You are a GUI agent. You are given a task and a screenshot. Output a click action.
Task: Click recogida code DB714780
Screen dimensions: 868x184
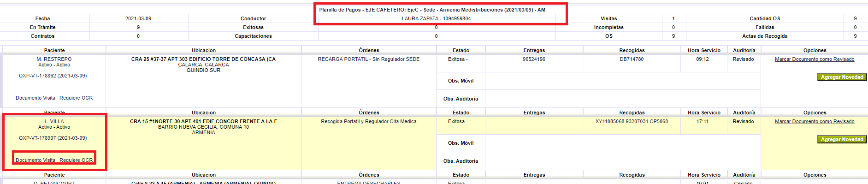[632, 59]
